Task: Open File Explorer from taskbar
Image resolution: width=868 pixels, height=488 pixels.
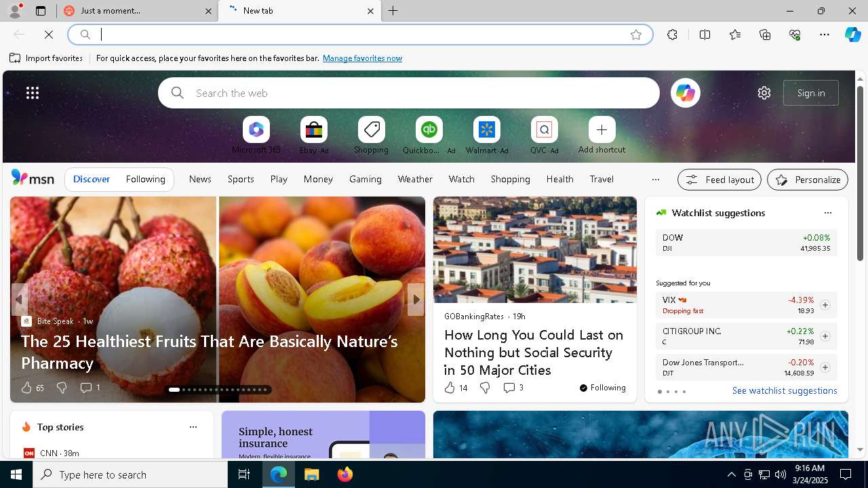Action: coord(311,474)
